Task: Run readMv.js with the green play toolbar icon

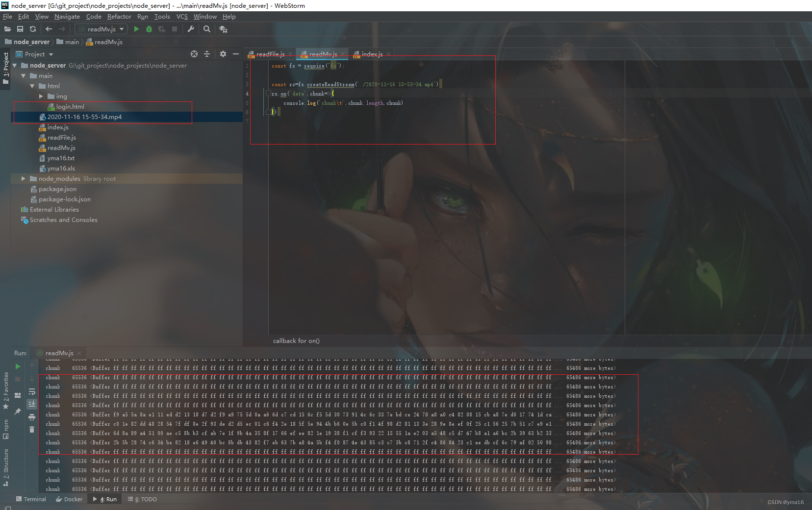Action: click(136, 29)
